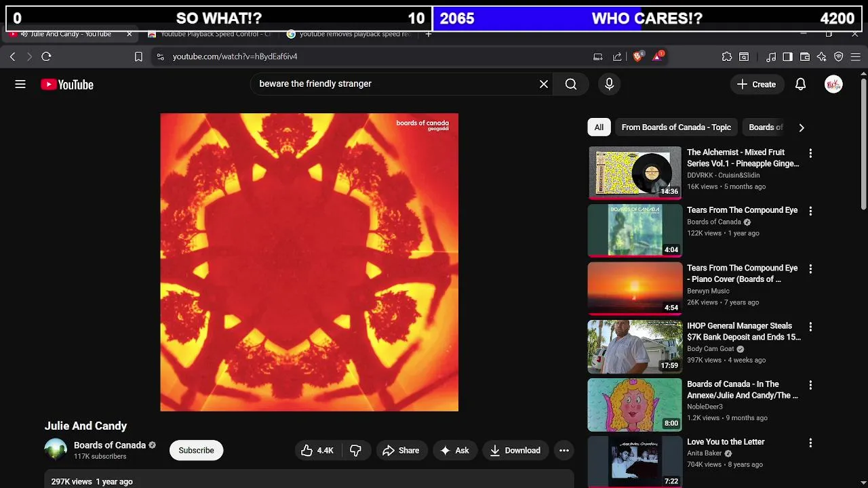Bookmark this page in the address bar
Viewport: 868px width, 488px height.
pos(138,57)
